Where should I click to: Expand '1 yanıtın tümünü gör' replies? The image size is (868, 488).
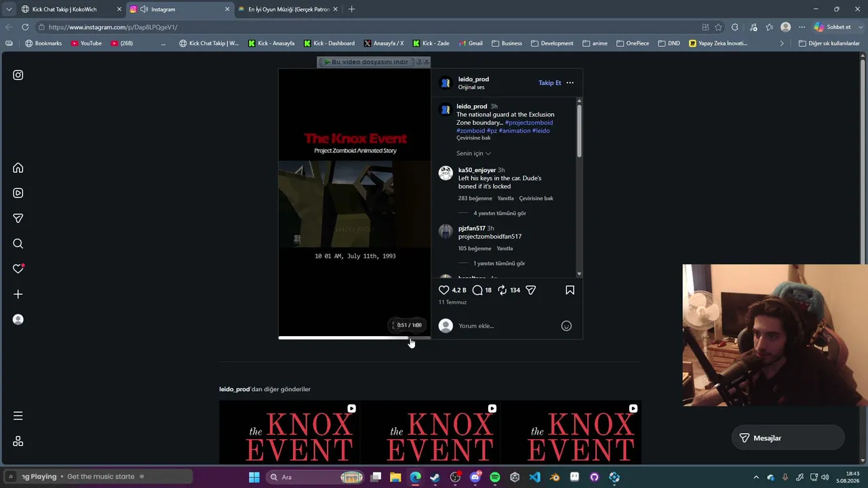click(499, 264)
